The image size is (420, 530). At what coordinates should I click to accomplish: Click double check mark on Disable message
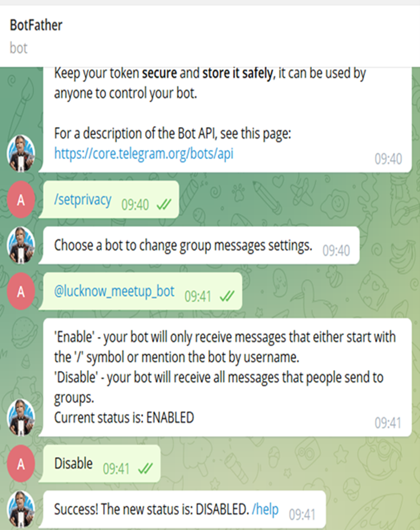[x=145, y=469]
